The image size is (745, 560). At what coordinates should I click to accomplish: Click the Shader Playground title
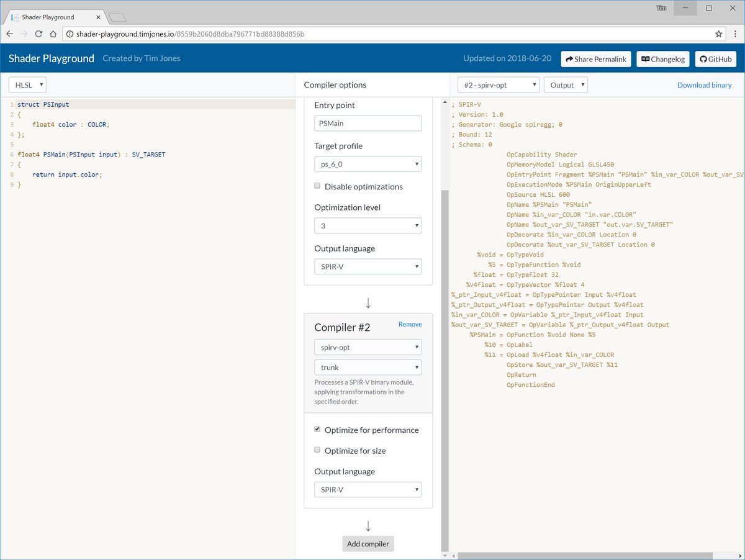pos(51,58)
